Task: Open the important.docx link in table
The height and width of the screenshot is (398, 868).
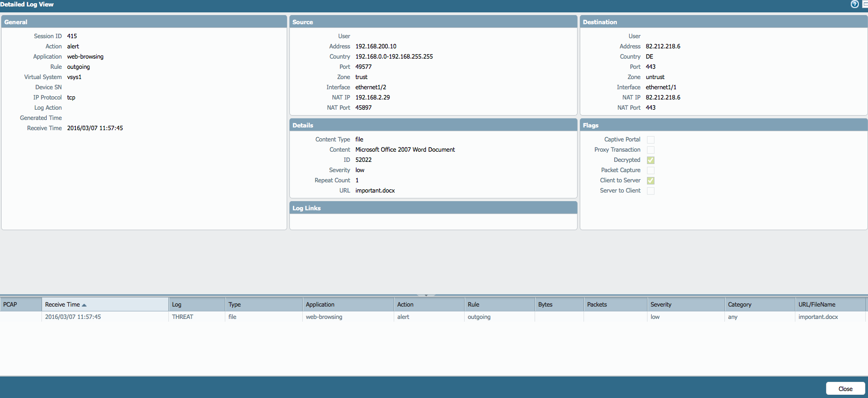Action: [818, 317]
